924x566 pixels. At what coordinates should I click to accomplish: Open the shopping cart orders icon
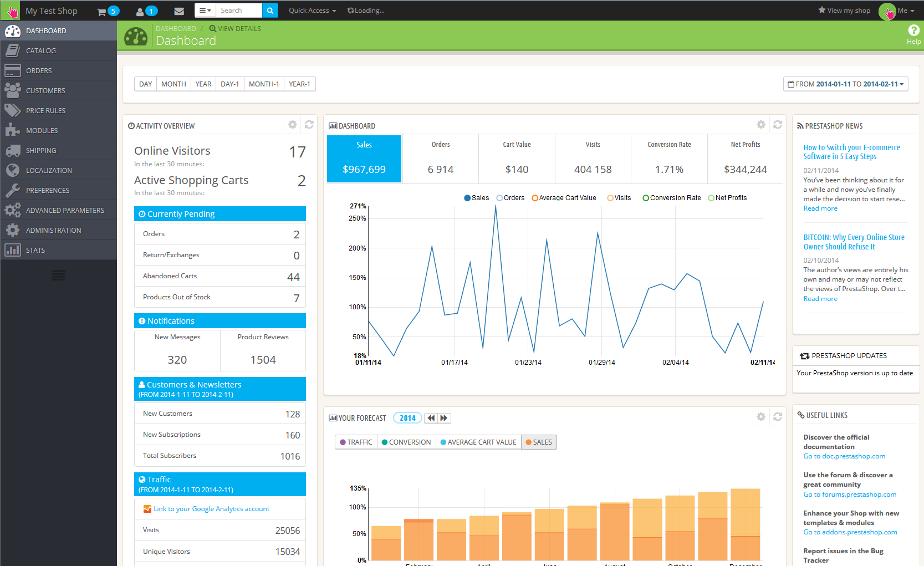coord(102,11)
